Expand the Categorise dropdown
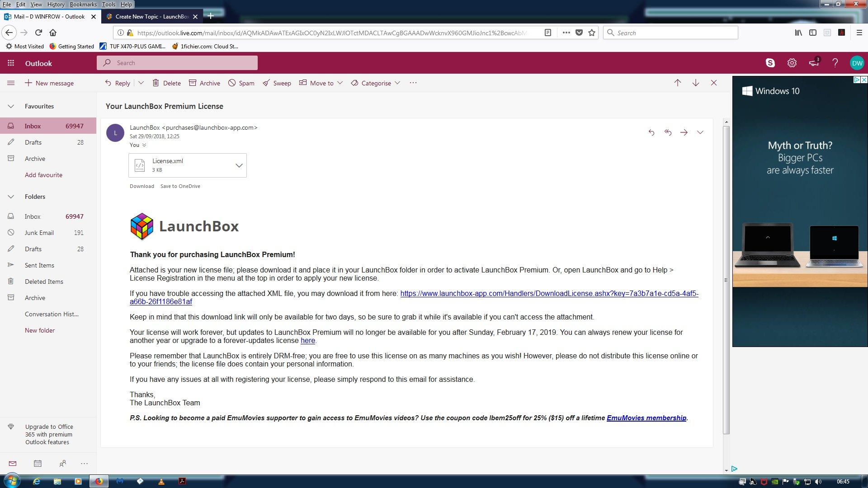The height and width of the screenshot is (488, 868). [397, 83]
